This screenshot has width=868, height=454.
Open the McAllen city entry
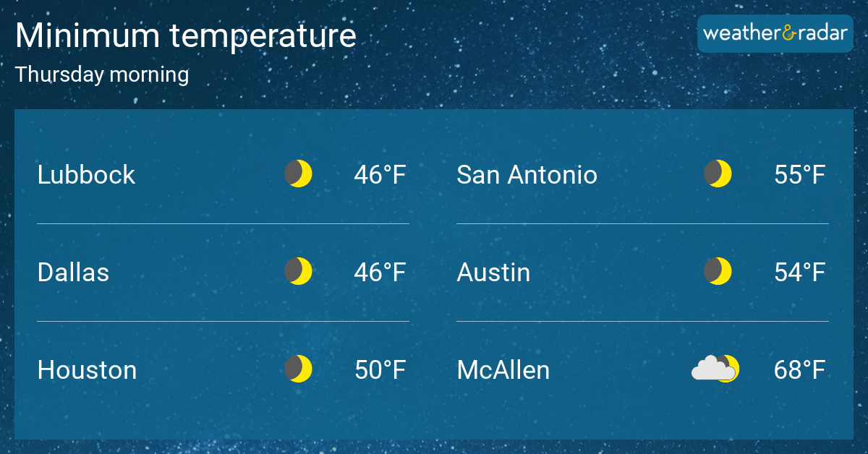(503, 370)
